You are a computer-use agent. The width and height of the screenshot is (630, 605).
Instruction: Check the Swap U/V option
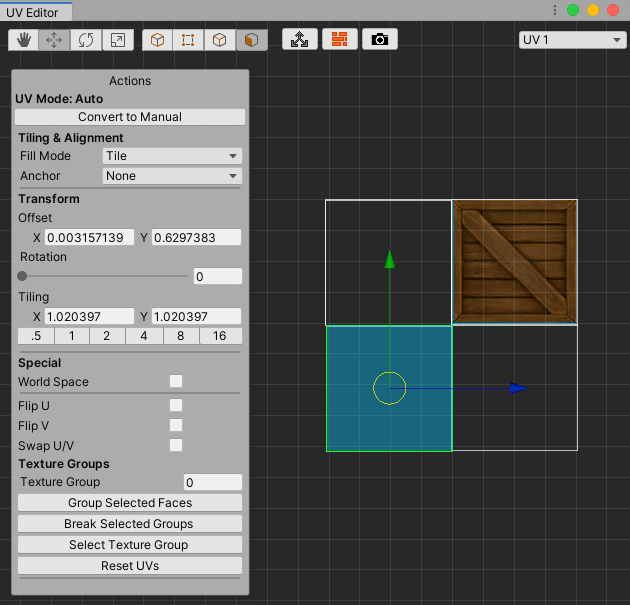click(176, 445)
